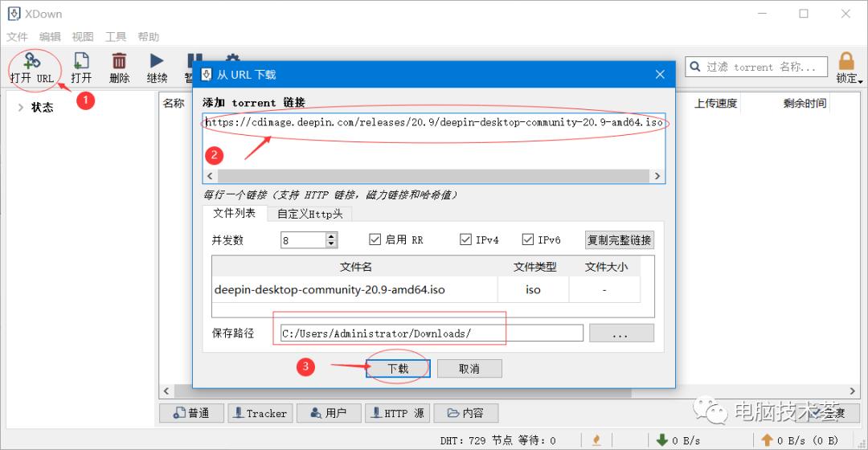Screen dimensions: 868x450
Task: Toggle the Enable RR checkbox
Action: click(375, 239)
